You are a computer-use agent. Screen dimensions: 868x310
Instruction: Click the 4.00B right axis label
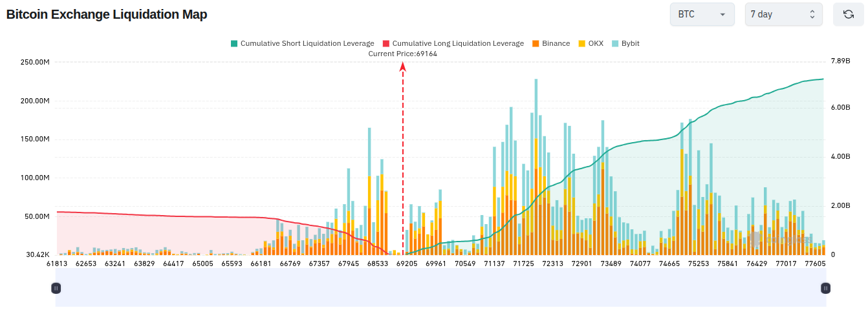click(x=840, y=157)
